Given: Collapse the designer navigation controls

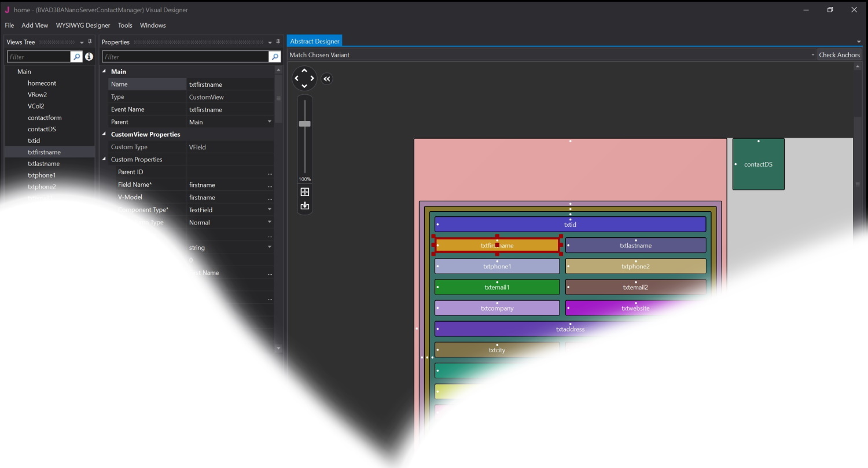Looking at the screenshot, I should point(327,79).
